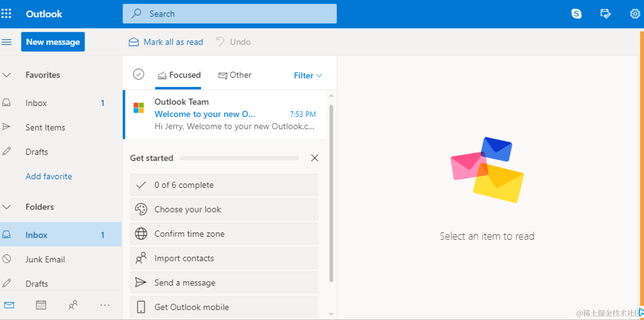Open the My Day tasks icon
Image resolution: width=644 pixels, height=320 pixels.
point(605,14)
